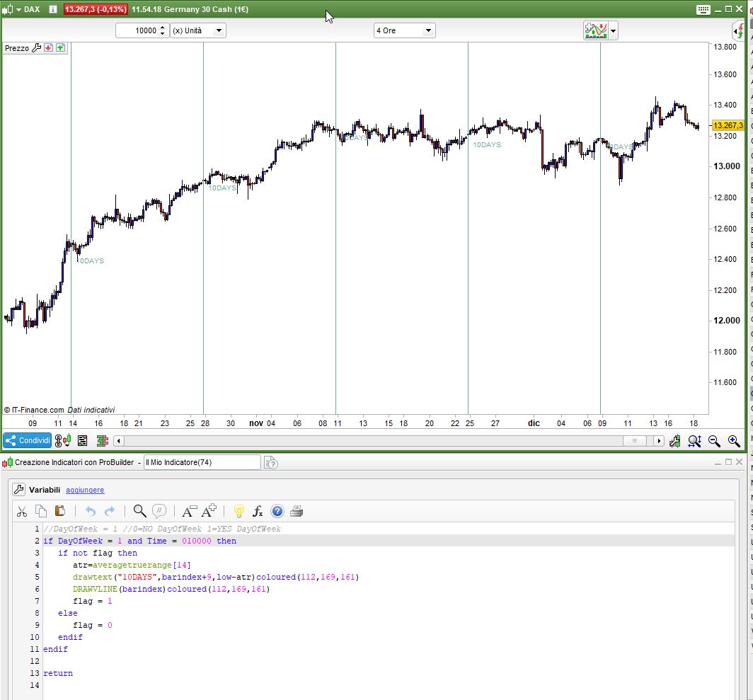
Task: Click the flag = 1 code line
Action: (93, 601)
